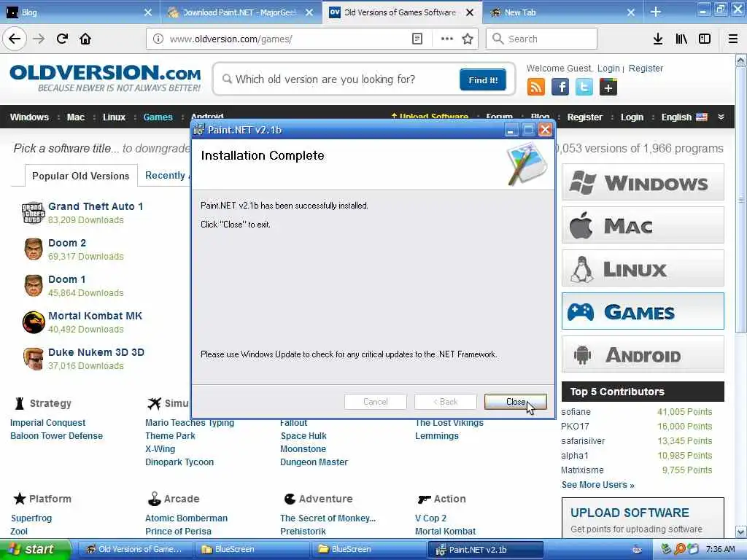This screenshot has width=747, height=560.
Task: Open the browser hamburger menu
Action: (x=733, y=39)
